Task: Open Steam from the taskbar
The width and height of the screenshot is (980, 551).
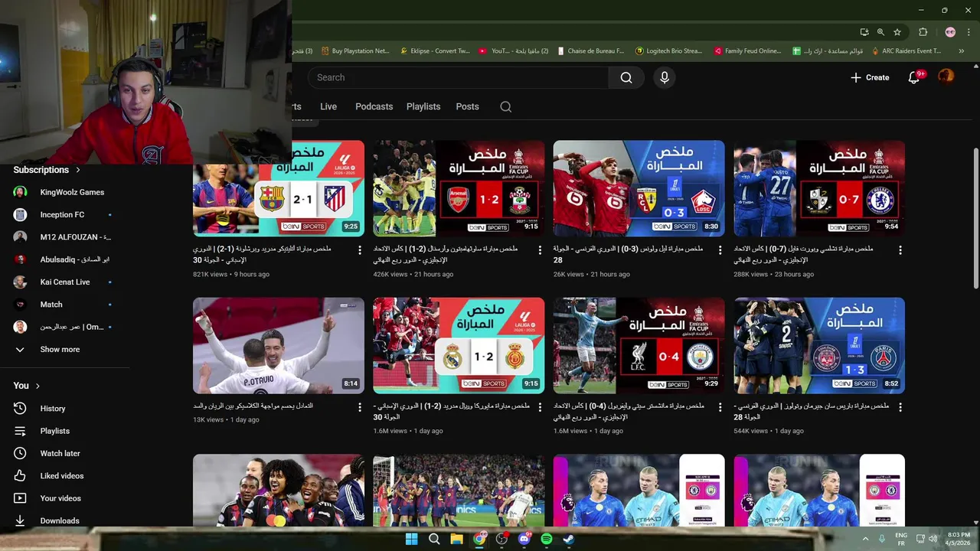Action: point(569,539)
